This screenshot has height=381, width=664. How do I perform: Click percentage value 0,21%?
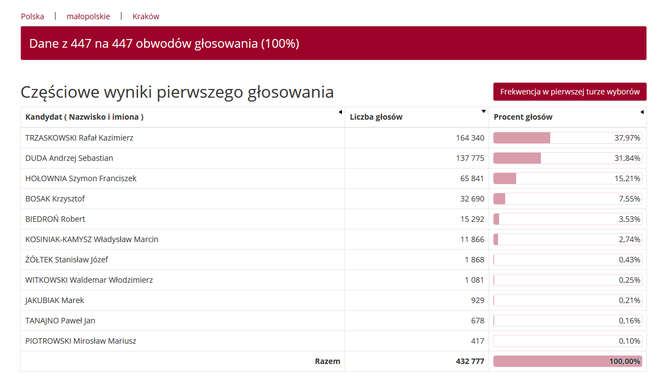click(629, 300)
